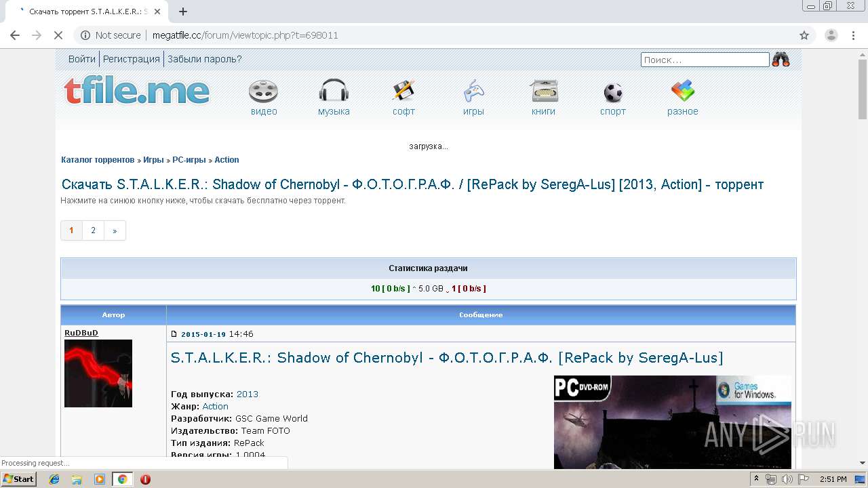868x488 pixels.
Task: Open the софт category icon
Action: [403, 91]
